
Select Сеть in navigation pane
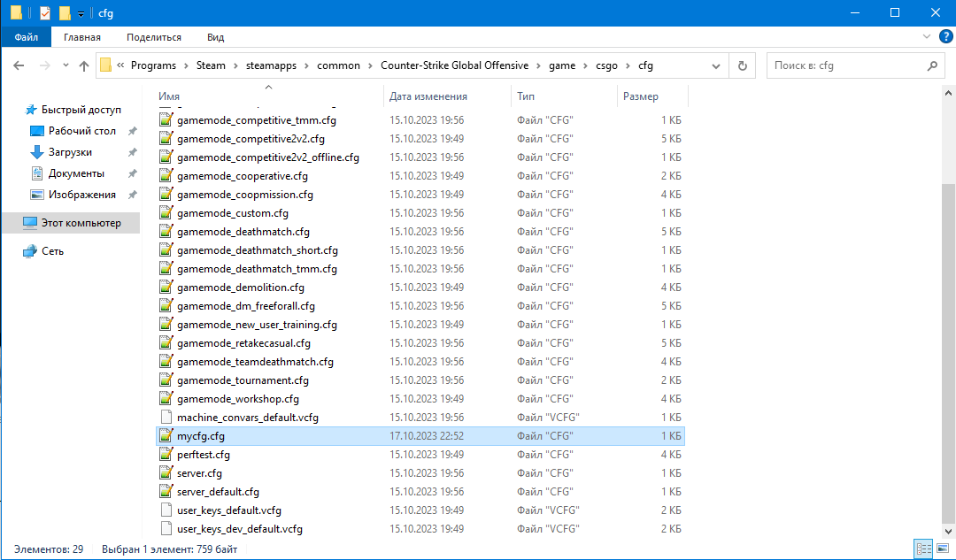tap(43, 251)
